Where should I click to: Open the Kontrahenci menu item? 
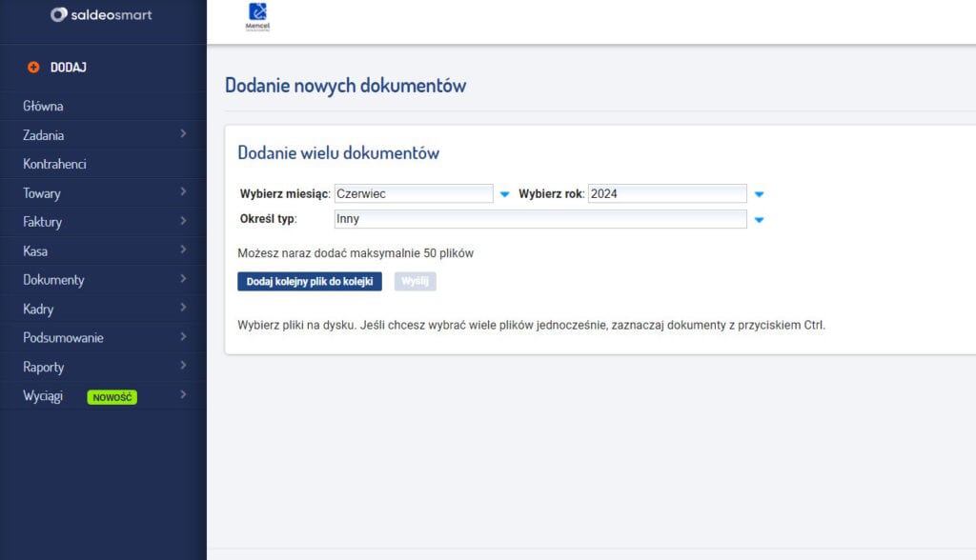pyautogui.click(x=54, y=164)
